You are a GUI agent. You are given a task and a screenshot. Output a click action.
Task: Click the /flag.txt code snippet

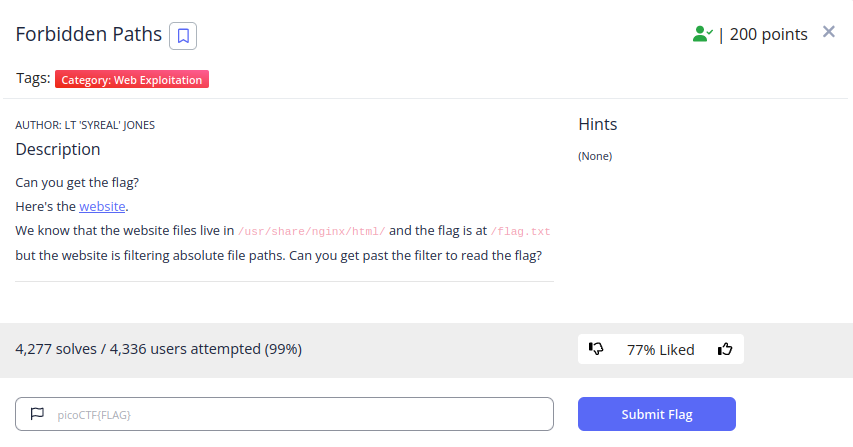521,231
